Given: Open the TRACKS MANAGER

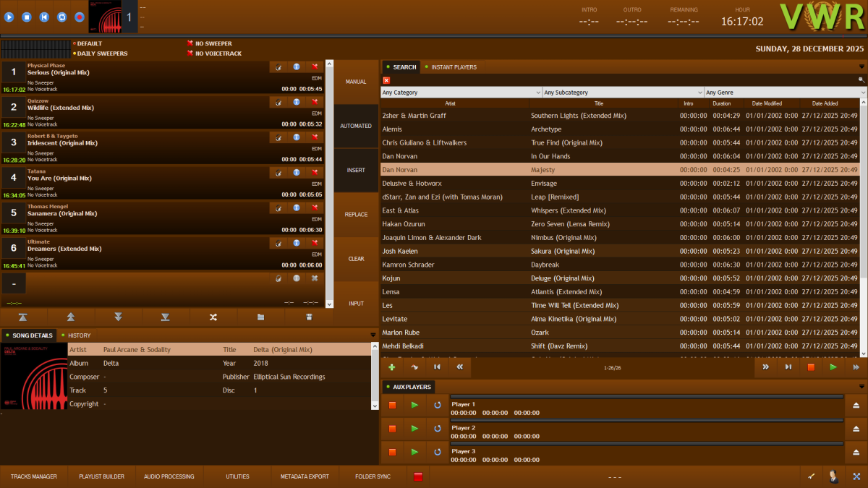Looking at the screenshot, I should (33, 476).
